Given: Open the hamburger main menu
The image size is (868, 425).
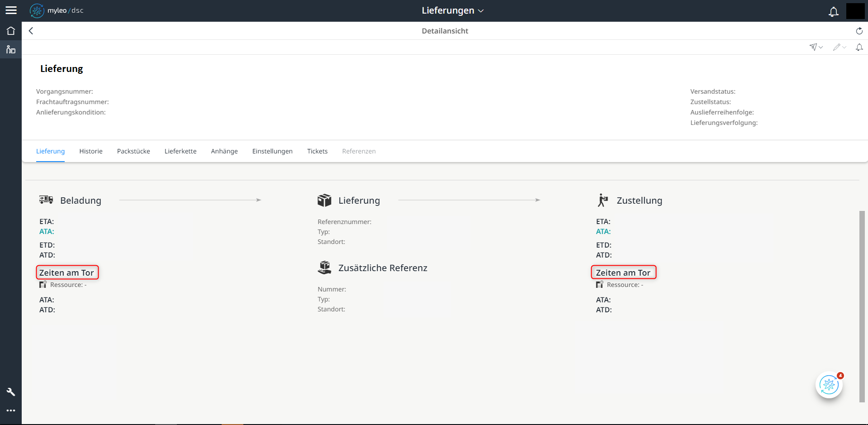Looking at the screenshot, I should (11, 10).
